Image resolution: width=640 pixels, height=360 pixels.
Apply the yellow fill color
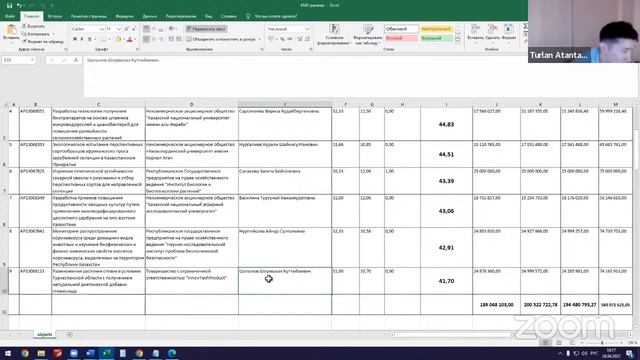tap(118, 39)
